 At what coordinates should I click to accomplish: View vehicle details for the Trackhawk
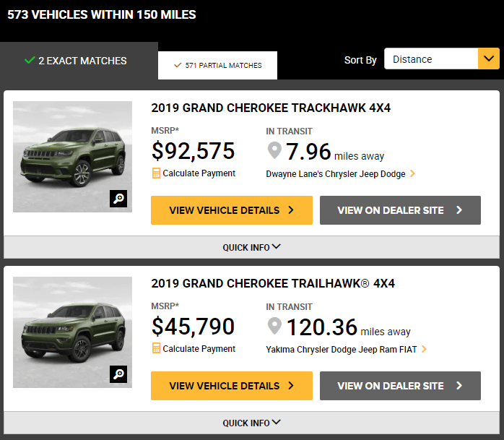coord(231,210)
